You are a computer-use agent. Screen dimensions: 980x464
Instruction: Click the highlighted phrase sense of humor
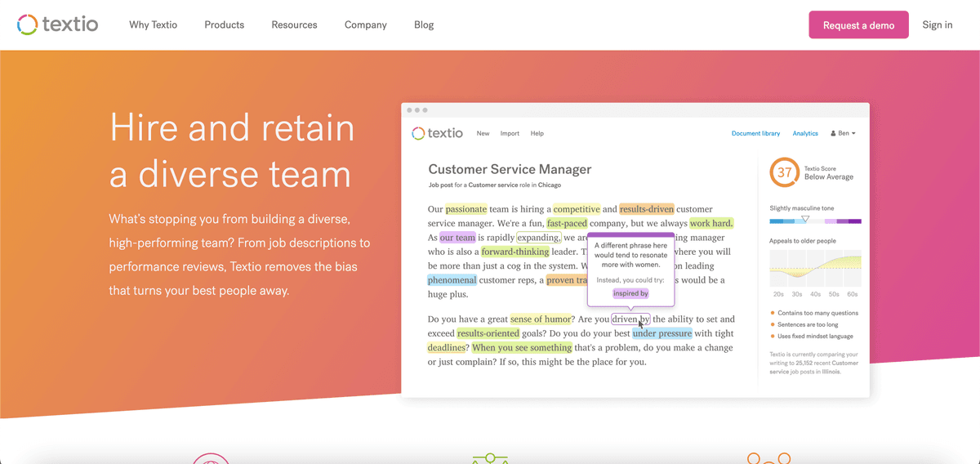[540, 319]
